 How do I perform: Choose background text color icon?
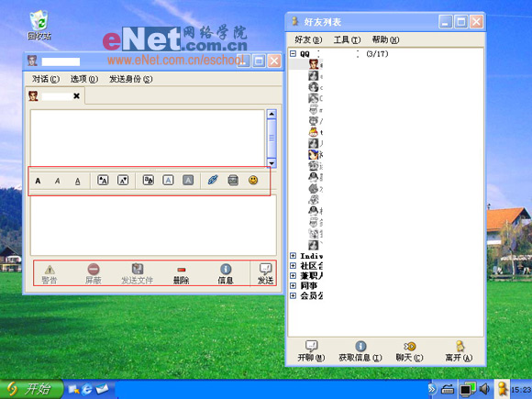tap(188, 180)
